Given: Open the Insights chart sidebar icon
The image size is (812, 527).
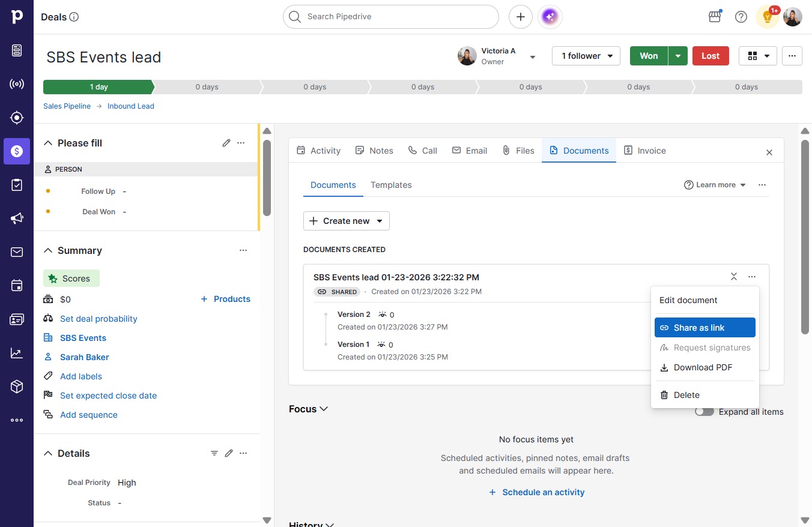Looking at the screenshot, I should pyautogui.click(x=17, y=353).
